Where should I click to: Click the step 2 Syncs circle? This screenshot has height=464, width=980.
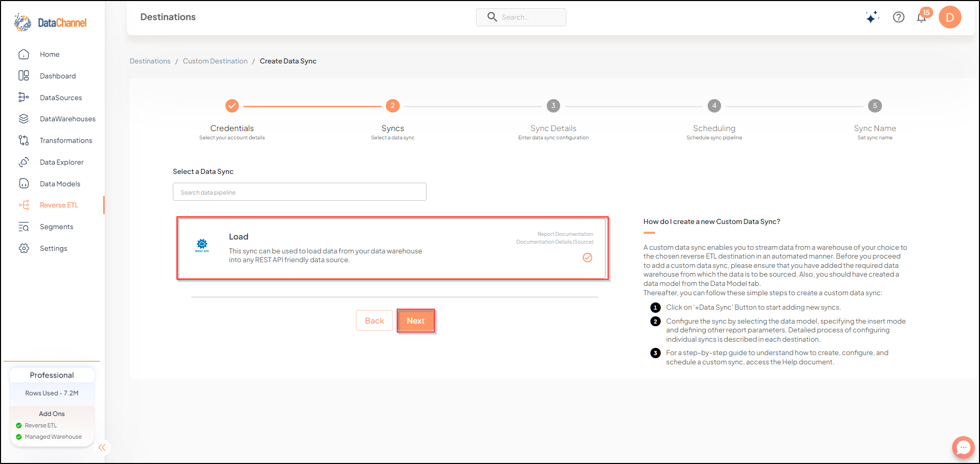pos(393,106)
